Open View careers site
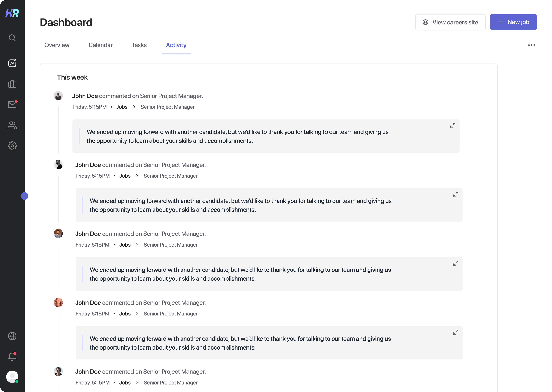Image resolution: width=552 pixels, height=392 pixels. [x=450, y=22]
